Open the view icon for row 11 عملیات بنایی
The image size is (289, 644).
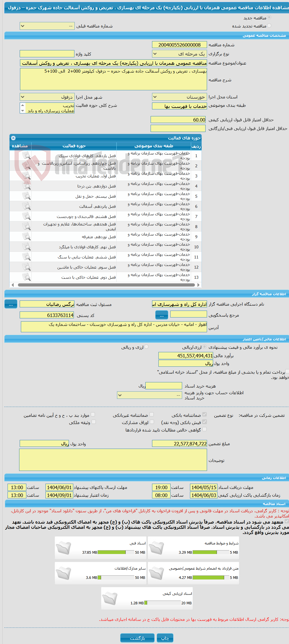[x=26, y=257]
